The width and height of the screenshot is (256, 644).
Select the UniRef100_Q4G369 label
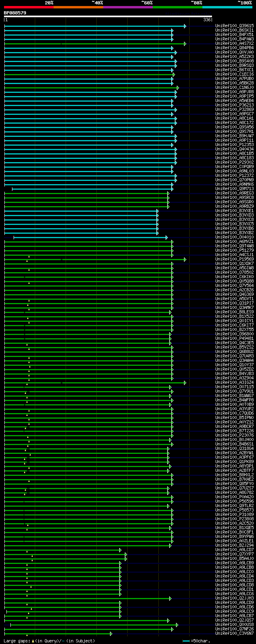click(x=234, y=294)
